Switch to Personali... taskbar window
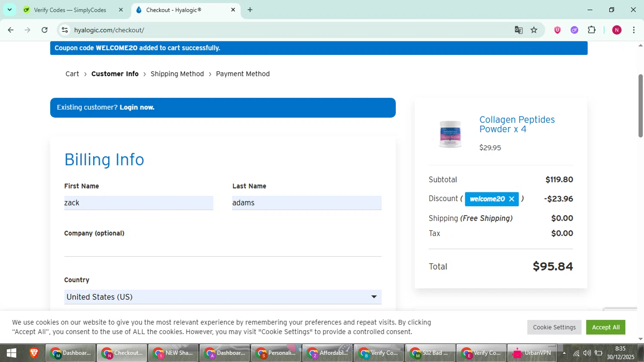644x362 pixels. (x=276, y=353)
